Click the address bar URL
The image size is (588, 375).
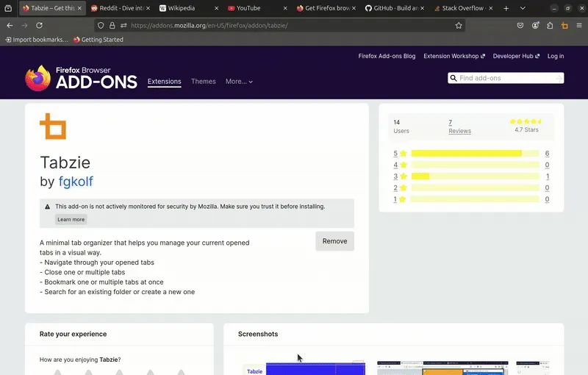tap(209, 26)
